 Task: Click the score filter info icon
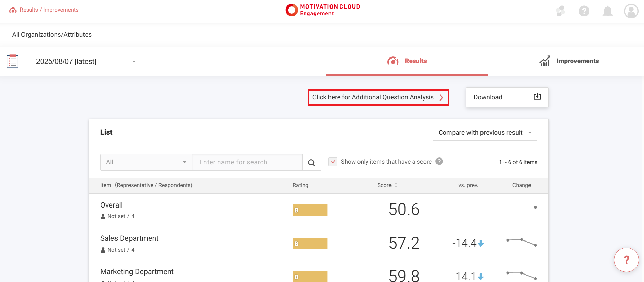click(x=439, y=161)
